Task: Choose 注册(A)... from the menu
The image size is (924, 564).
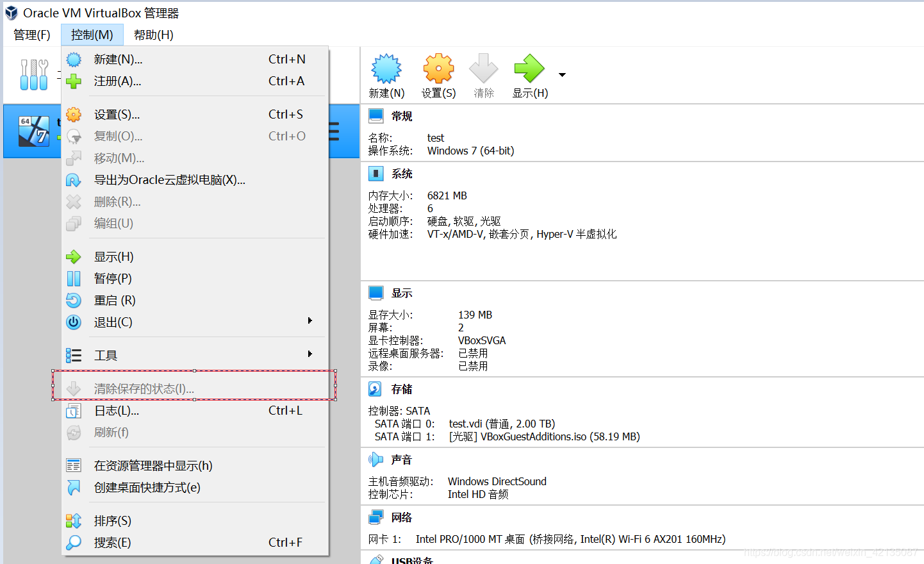Action: [195, 81]
